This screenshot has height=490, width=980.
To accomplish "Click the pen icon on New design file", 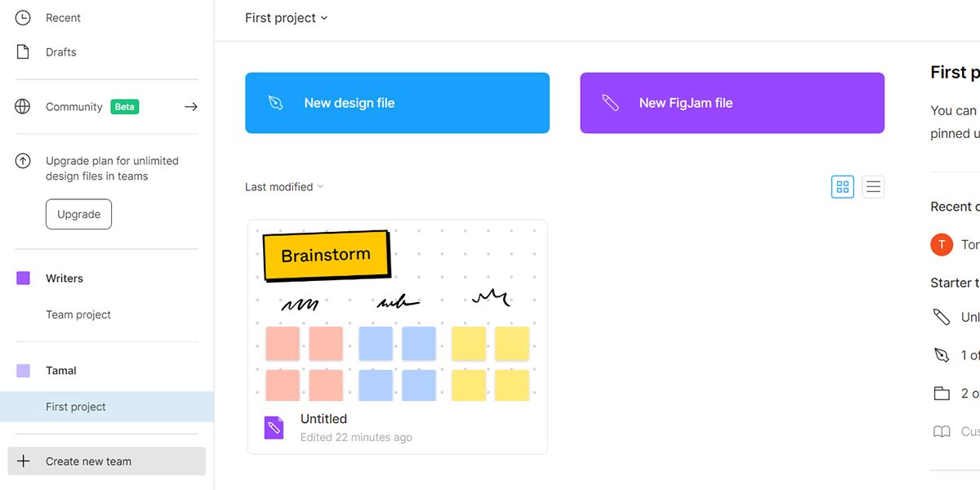I will click(275, 103).
